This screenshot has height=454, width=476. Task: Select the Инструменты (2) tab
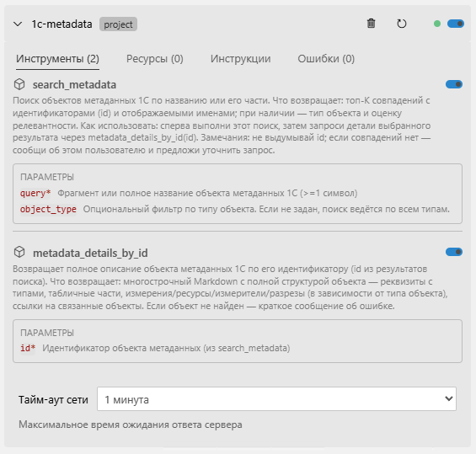click(x=57, y=59)
